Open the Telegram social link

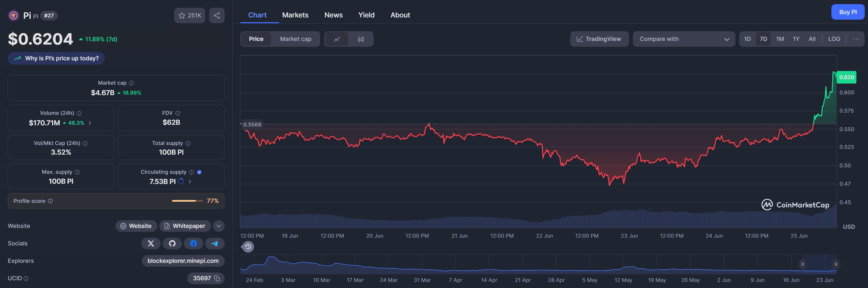click(215, 243)
